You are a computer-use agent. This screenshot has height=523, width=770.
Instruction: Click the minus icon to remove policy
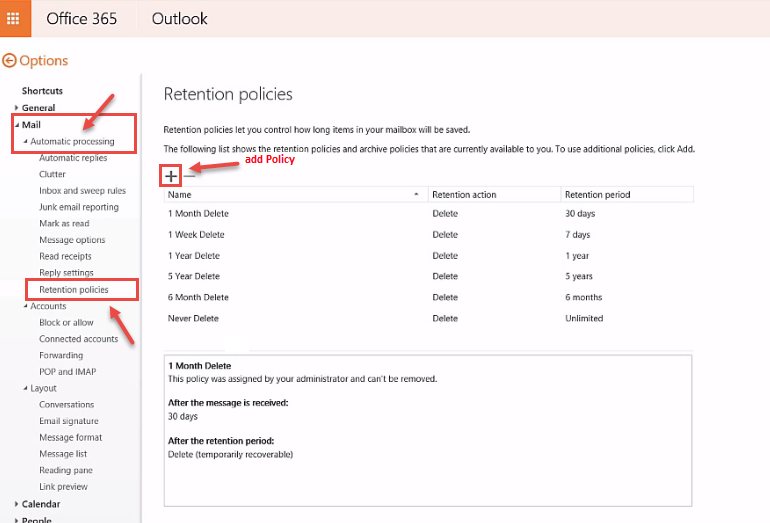[x=189, y=176]
